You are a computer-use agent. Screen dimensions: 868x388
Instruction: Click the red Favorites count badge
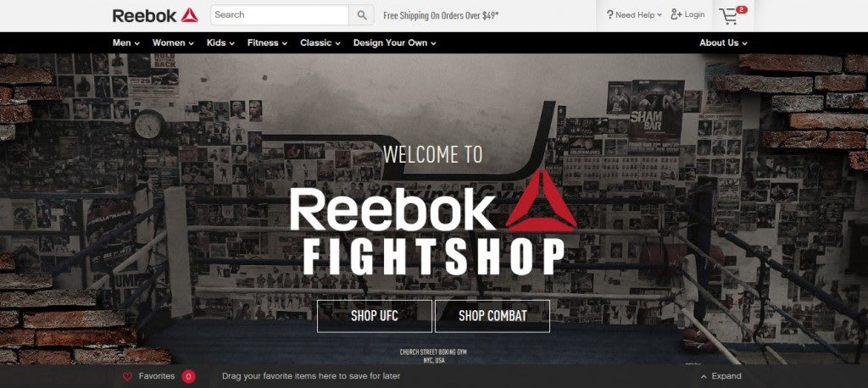click(188, 376)
